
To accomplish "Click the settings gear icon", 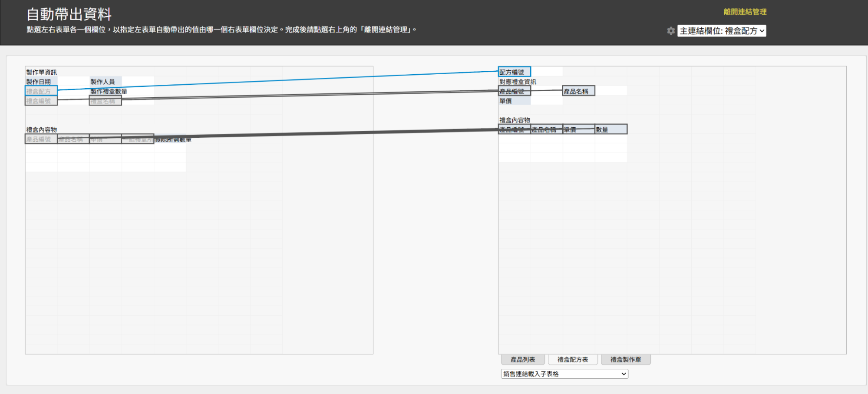I will tap(671, 31).
